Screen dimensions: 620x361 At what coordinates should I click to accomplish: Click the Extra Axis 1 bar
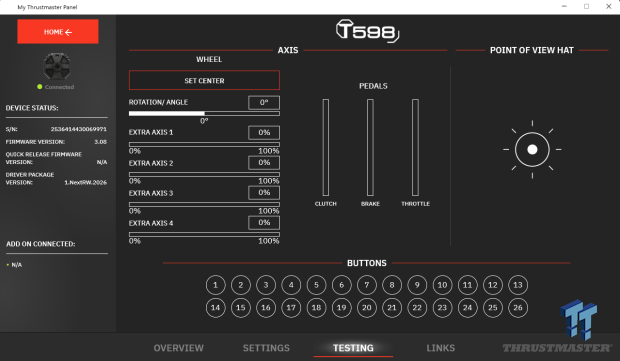point(204,144)
